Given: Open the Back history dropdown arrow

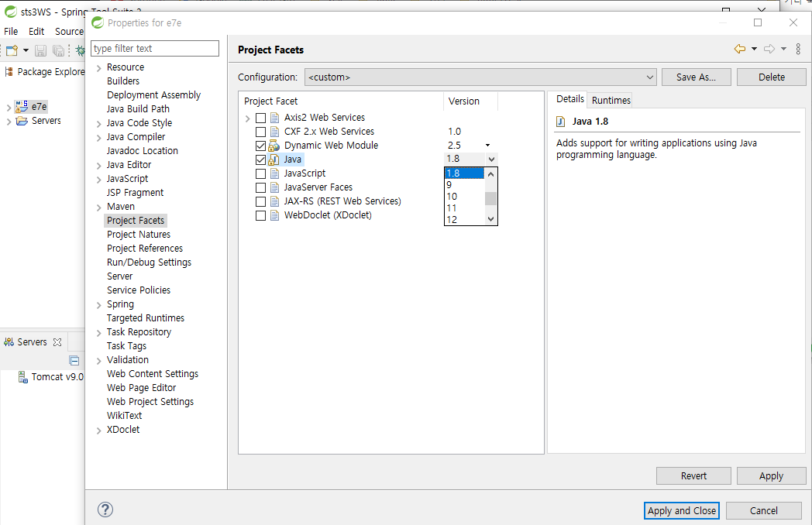Looking at the screenshot, I should tap(754, 49).
